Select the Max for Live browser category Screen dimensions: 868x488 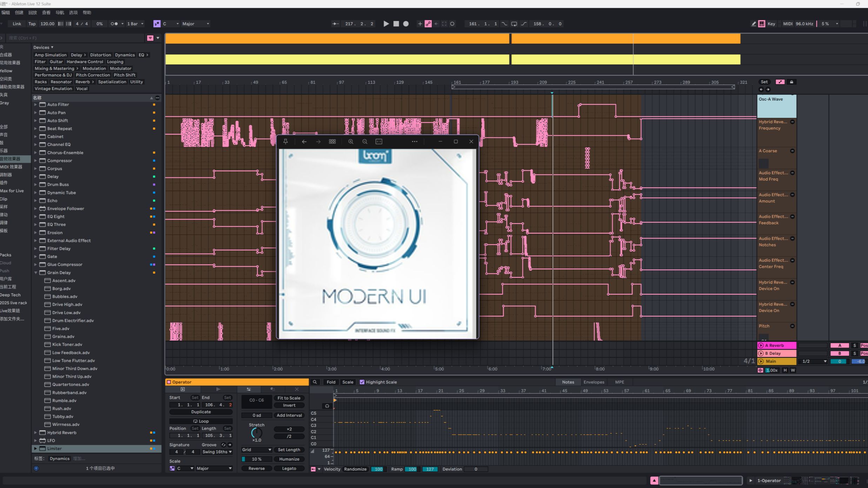[12, 191]
